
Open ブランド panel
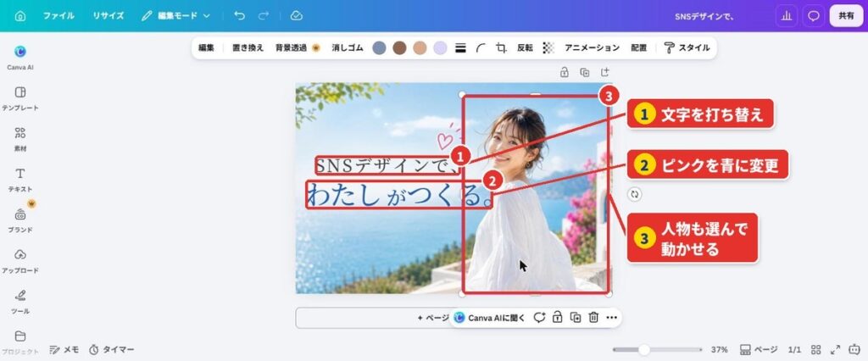[x=20, y=221]
